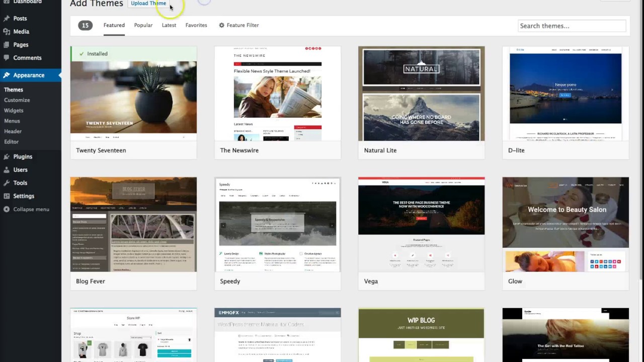This screenshot has width=644, height=362.
Task: Click the Collapse menu arrow icon
Action: 6,209
